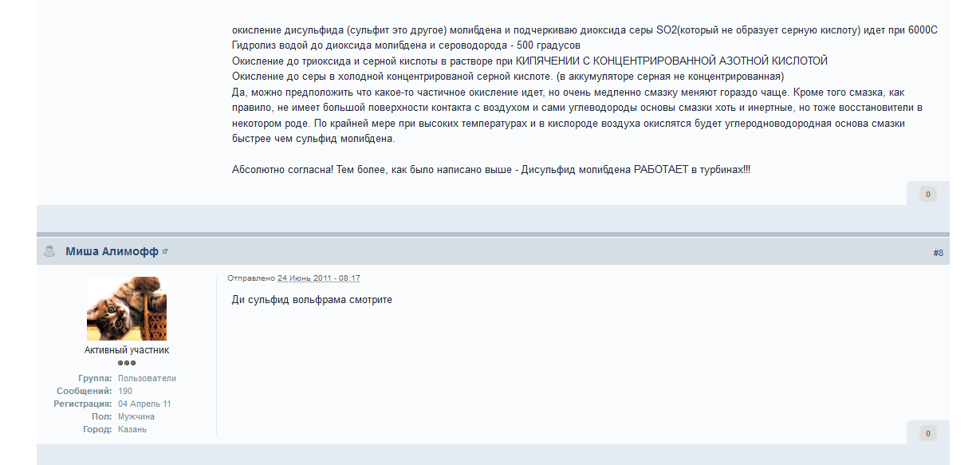Click the line starting Гидролиз водой
980x465 pixels.
(x=406, y=45)
